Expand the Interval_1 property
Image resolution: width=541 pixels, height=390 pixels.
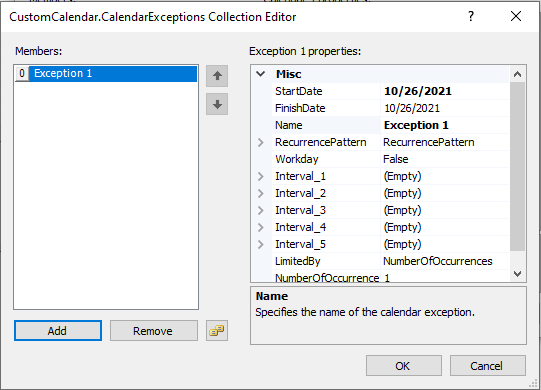[261, 176]
